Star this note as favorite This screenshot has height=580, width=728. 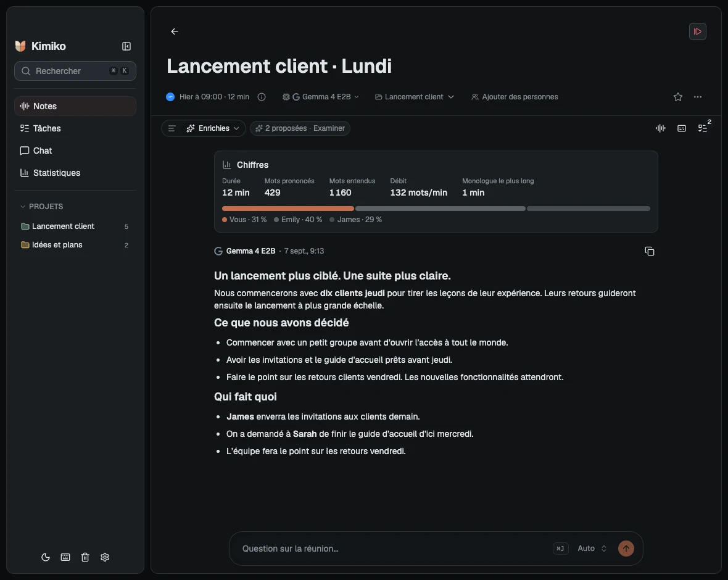678,97
